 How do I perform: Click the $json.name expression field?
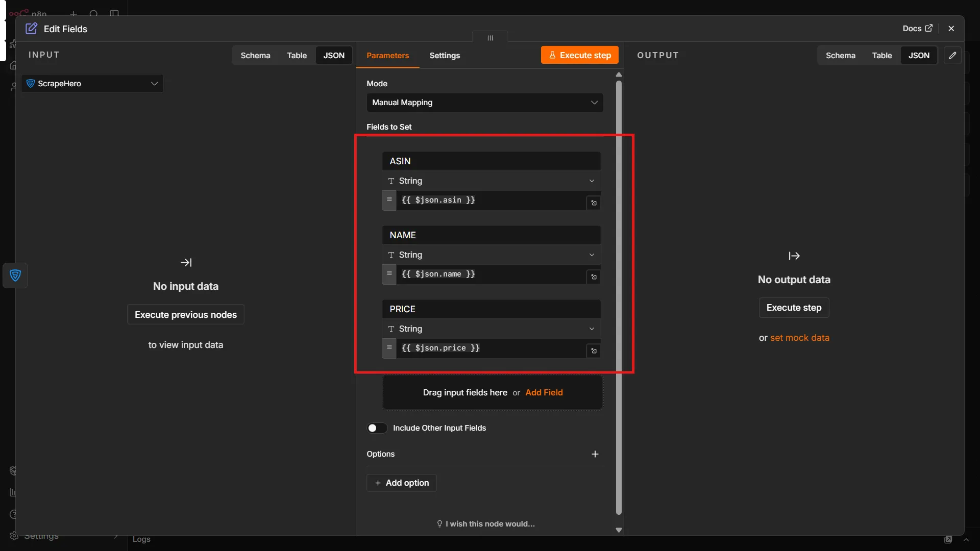click(491, 274)
